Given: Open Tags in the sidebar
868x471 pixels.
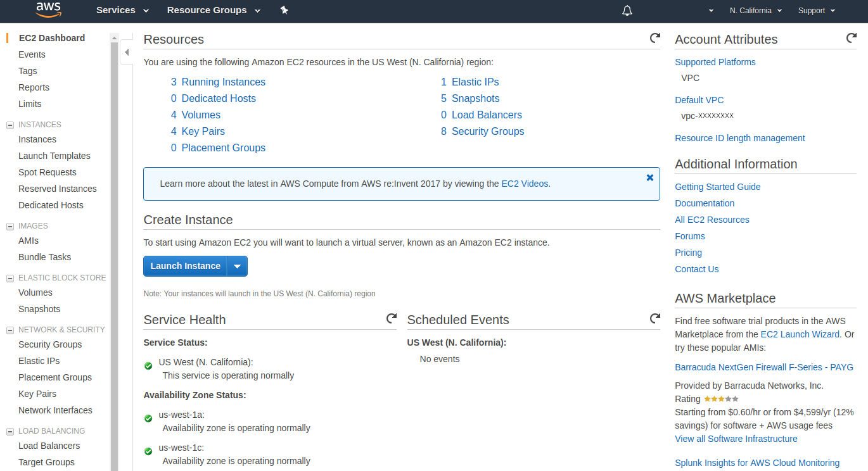Looking at the screenshot, I should point(28,71).
